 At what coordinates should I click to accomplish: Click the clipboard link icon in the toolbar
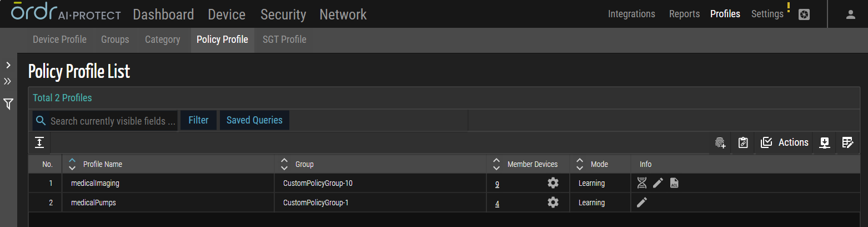[743, 143]
